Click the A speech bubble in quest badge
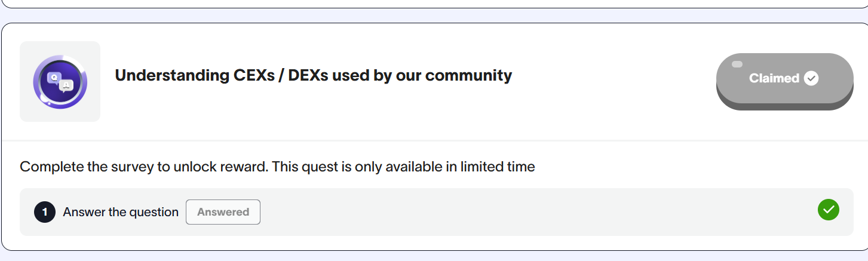868x261 pixels. point(66,86)
